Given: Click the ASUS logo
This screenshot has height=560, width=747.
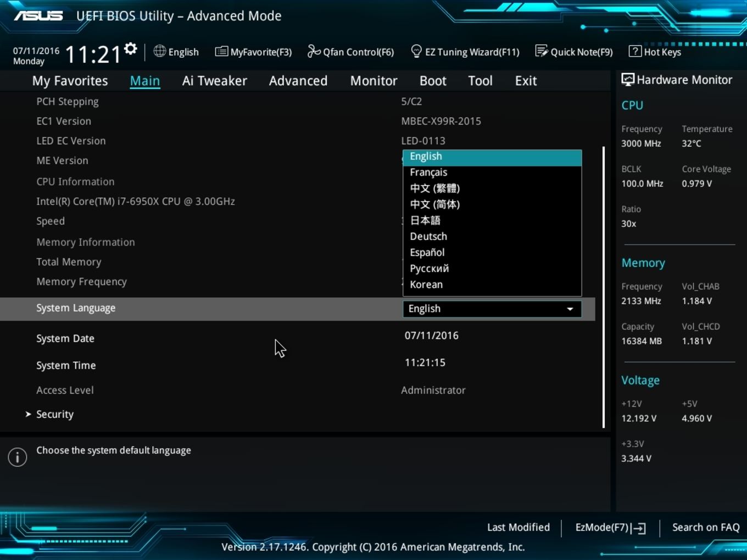Looking at the screenshot, I should click(38, 15).
